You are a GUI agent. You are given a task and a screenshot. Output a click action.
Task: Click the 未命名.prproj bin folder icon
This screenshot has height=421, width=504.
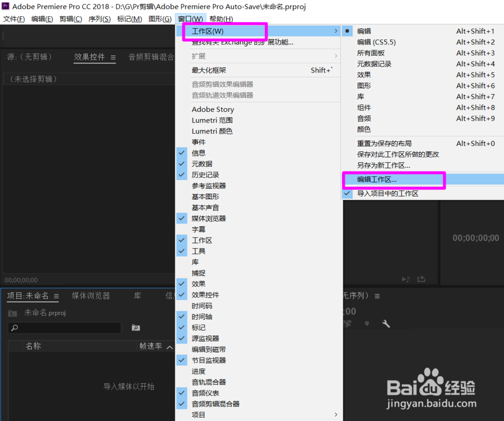[x=13, y=313]
